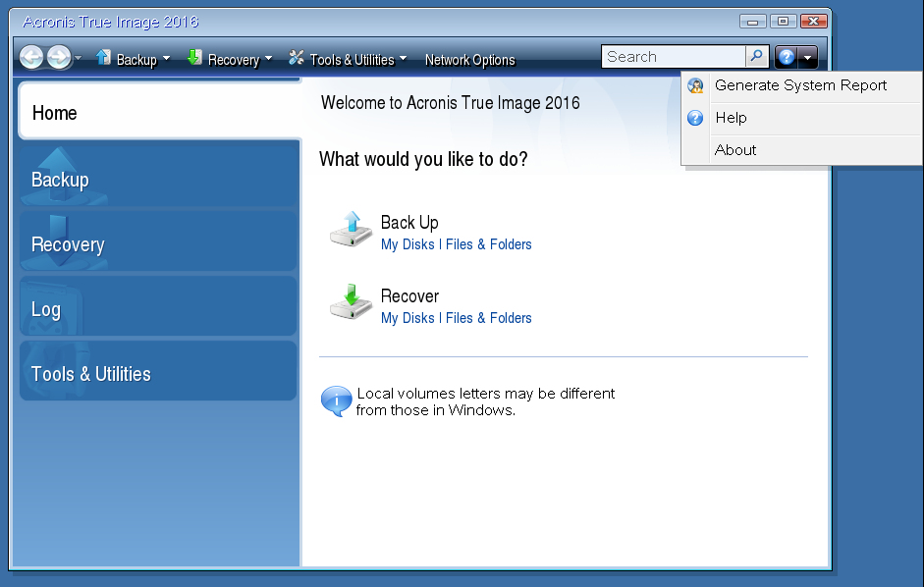The image size is (924, 587).
Task: Click the back navigation arrow
Action: (30, 56)
